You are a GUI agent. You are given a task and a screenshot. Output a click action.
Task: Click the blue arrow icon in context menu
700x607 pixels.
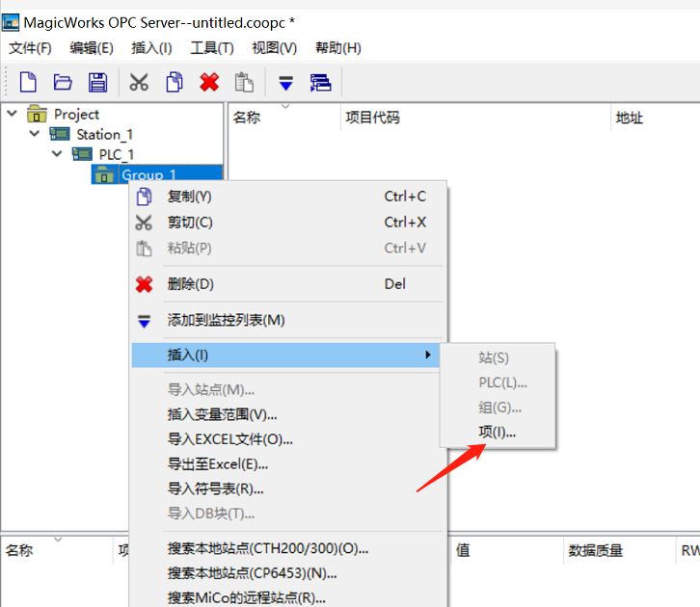[x=144, y=321]
